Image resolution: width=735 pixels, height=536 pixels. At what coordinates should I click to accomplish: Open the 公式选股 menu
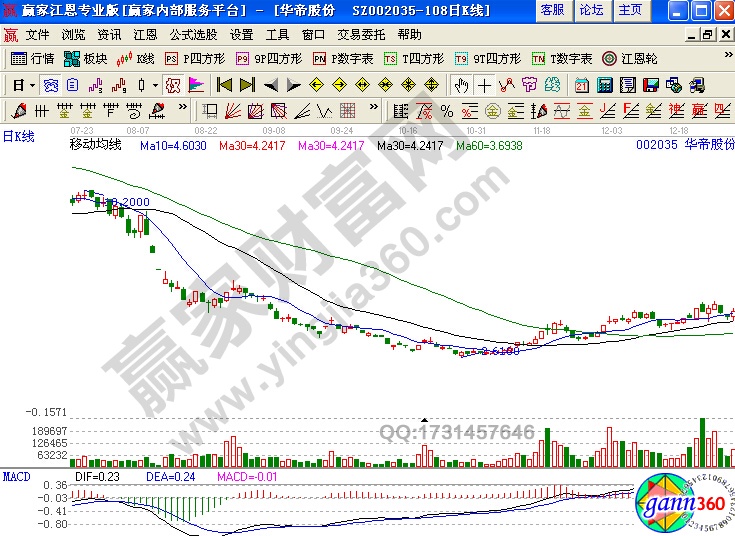coord(193,33)
